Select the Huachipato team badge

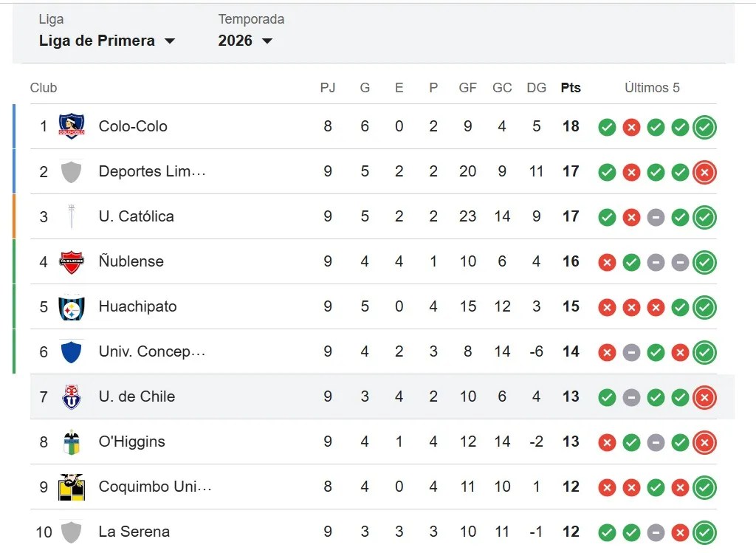[72, 307]
